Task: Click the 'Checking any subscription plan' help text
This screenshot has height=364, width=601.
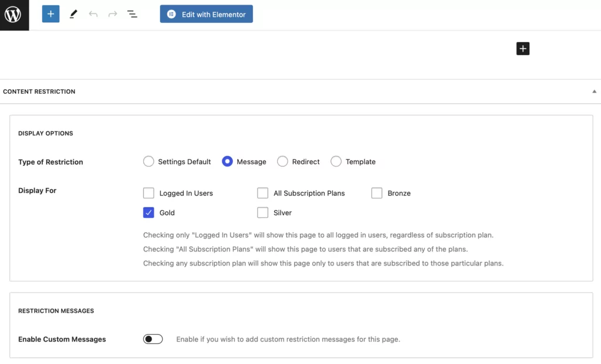Action: click(x=323, y=263)
